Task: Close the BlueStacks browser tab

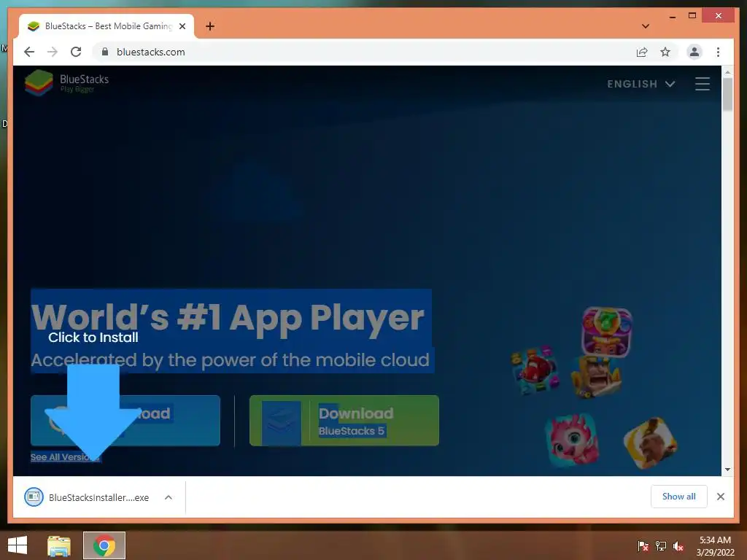Action: click(182, 26)
